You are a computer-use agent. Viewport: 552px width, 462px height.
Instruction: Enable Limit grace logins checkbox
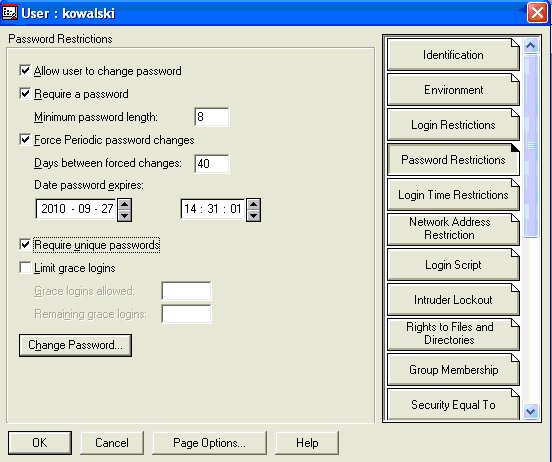coord(25,268)
